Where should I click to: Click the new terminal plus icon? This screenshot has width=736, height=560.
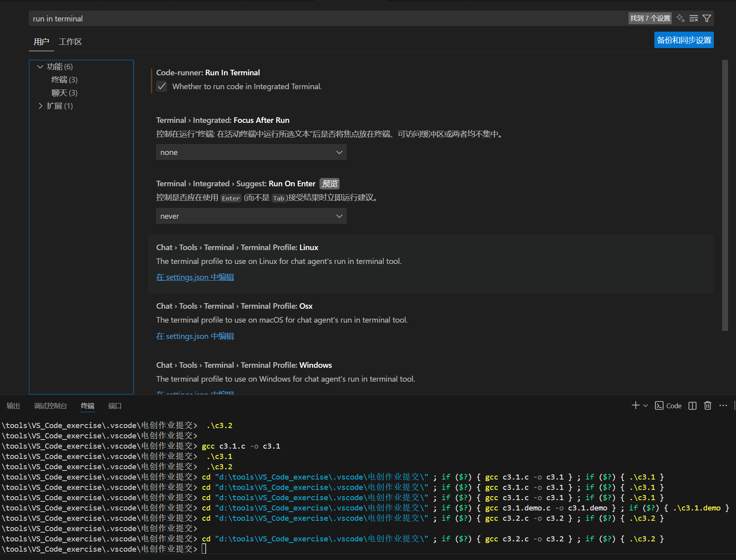pos(635,405)
